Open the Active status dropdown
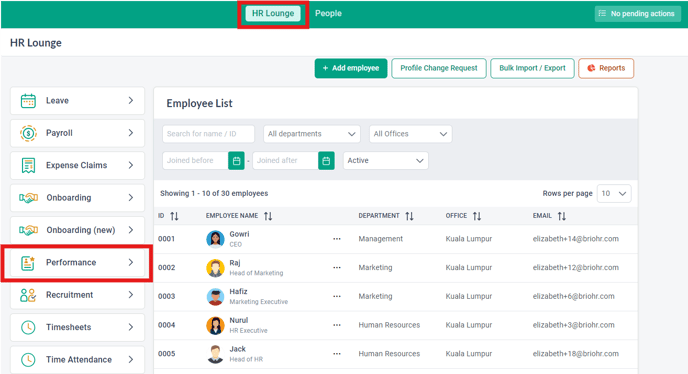This screenshot has width=688, height=374. (386, 161)
